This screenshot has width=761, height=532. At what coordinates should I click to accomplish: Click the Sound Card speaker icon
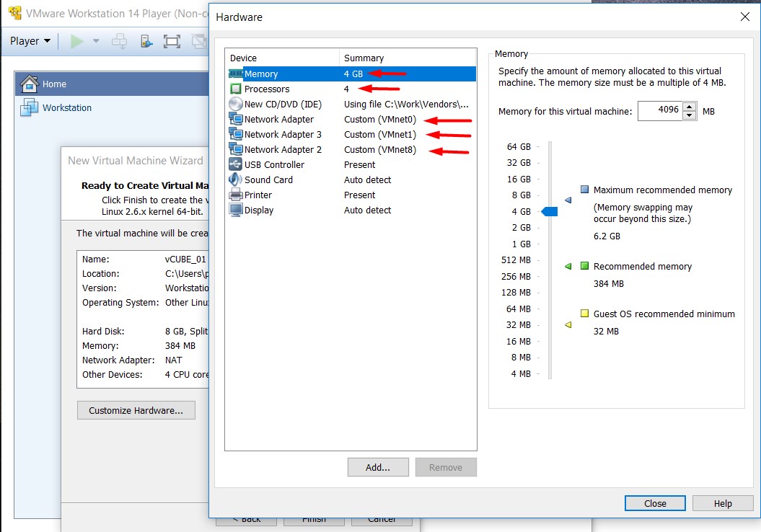pos(236,179)
